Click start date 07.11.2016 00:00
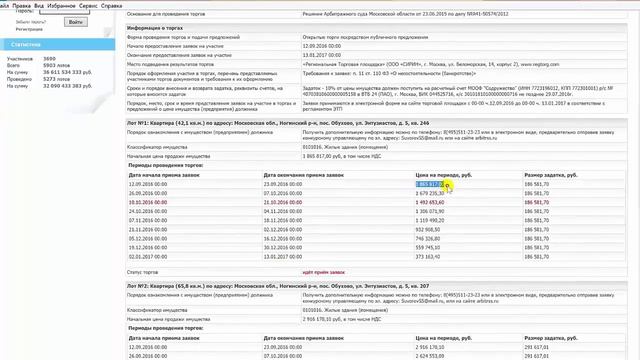Viewport: 640px width, 360px height. (148, 220)
